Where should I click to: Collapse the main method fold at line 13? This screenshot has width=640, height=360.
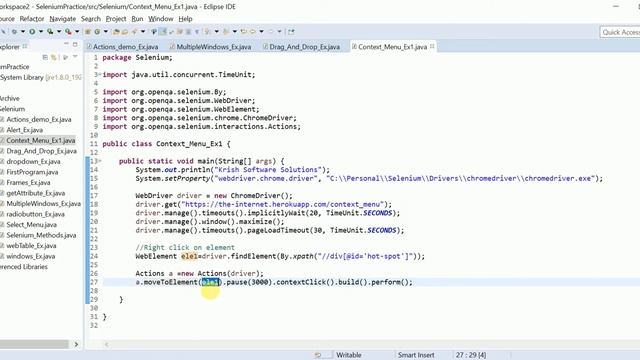coord(100,161)
